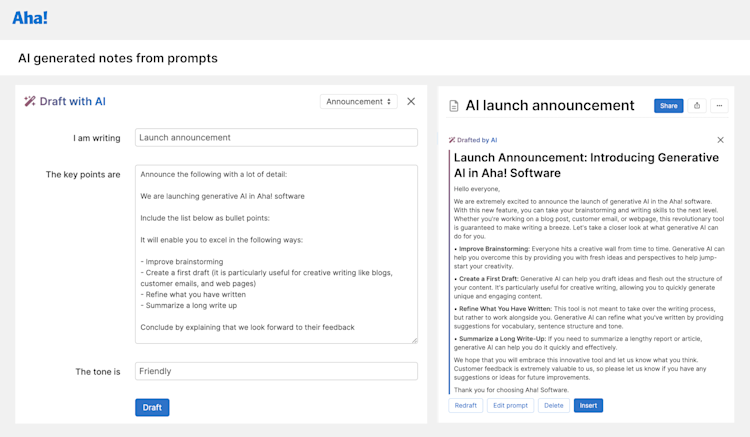Click the 'Hello everyone,' line
Viewport: 750px width, 437px height.
[x=476, y=189]
